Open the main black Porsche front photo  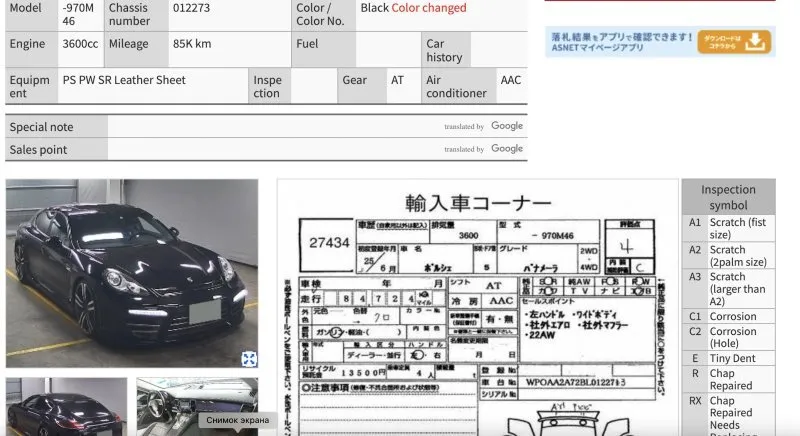pos(131,272)
